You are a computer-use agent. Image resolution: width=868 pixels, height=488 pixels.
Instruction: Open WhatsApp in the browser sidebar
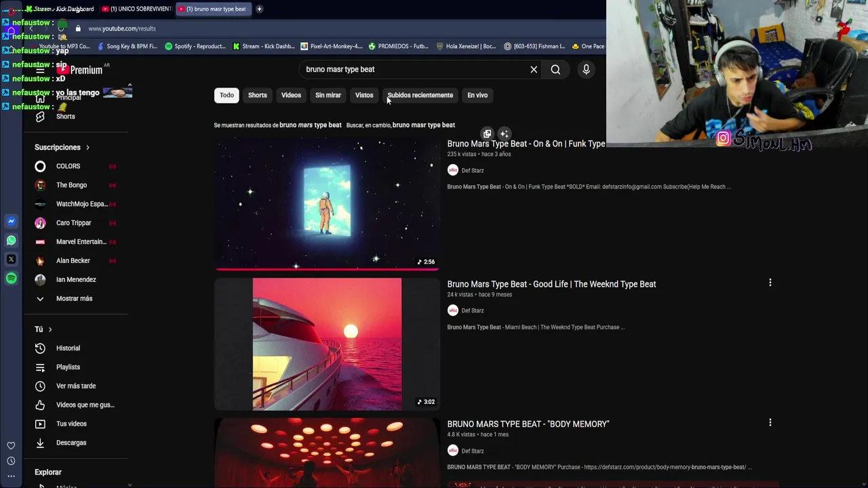coord(11,241)
